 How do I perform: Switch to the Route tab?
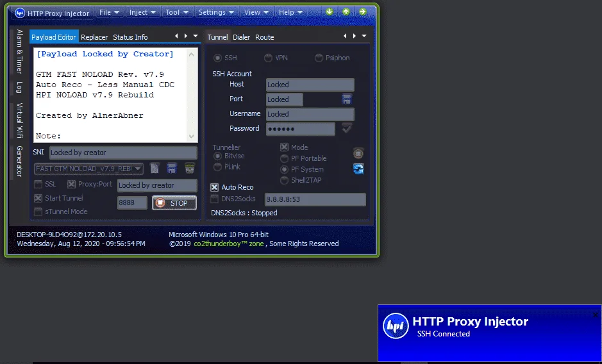point(265,37)
